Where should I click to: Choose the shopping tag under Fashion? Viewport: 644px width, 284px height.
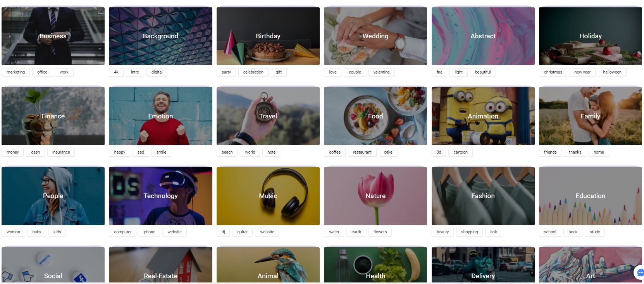pos(469,232)
